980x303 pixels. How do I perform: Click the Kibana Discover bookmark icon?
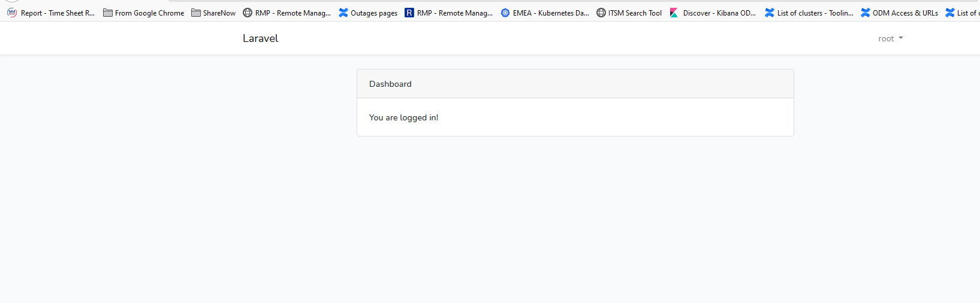(x=674, y=13)
